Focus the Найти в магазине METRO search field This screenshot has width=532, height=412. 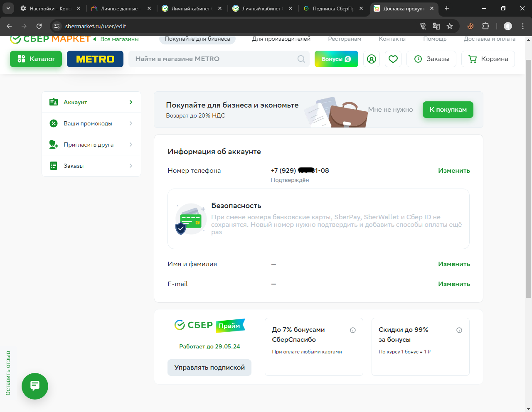click(x=219, y=59)
